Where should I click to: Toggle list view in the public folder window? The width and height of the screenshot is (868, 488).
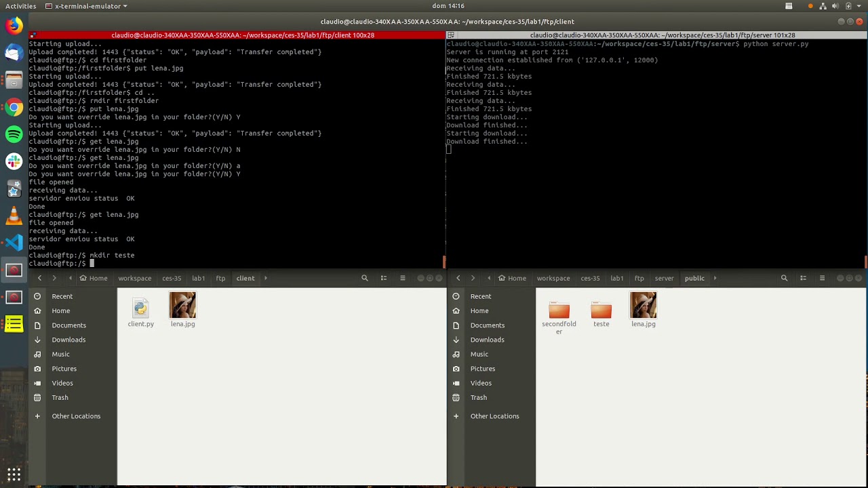[803, 278]
